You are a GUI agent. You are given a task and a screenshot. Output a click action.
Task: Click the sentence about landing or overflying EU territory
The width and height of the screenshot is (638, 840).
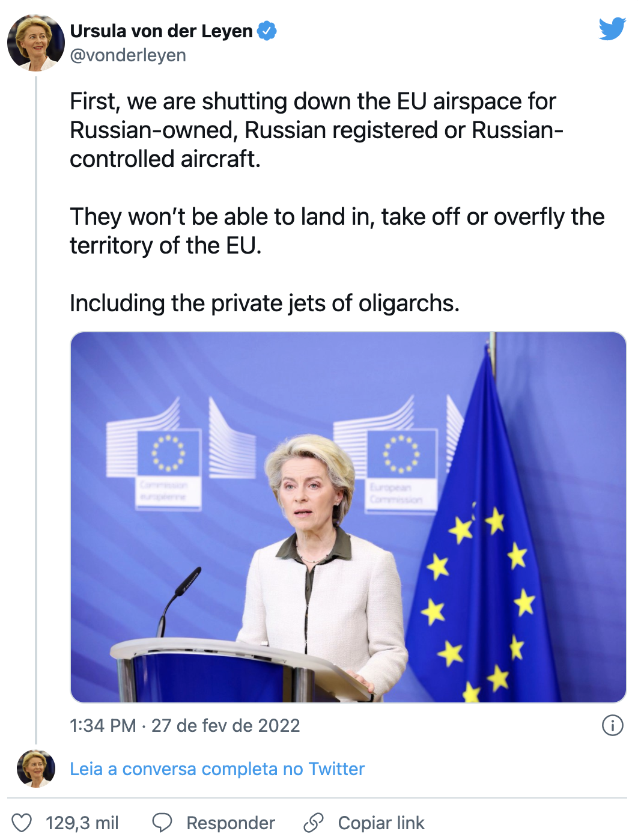tap(336, 231)
